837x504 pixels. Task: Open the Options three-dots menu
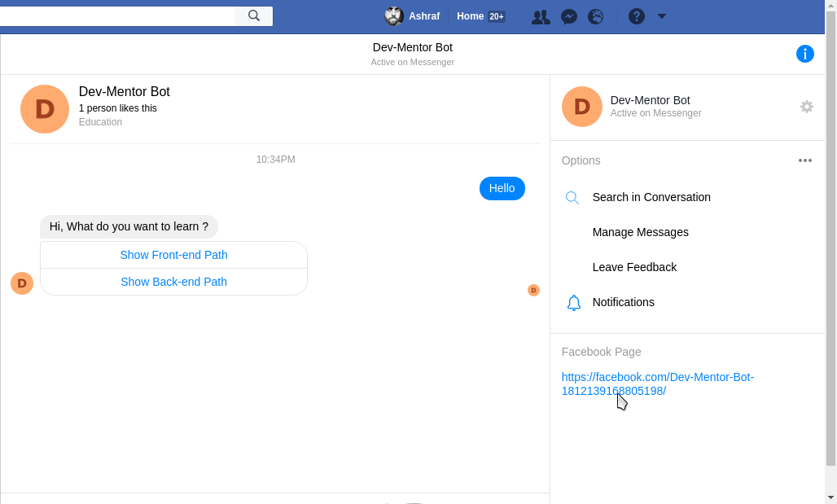coord(805,160)
